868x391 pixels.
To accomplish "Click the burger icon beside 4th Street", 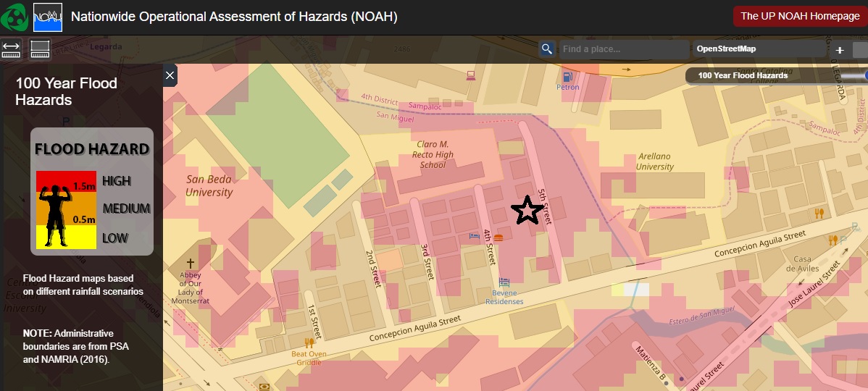I will tap(499, 236).
